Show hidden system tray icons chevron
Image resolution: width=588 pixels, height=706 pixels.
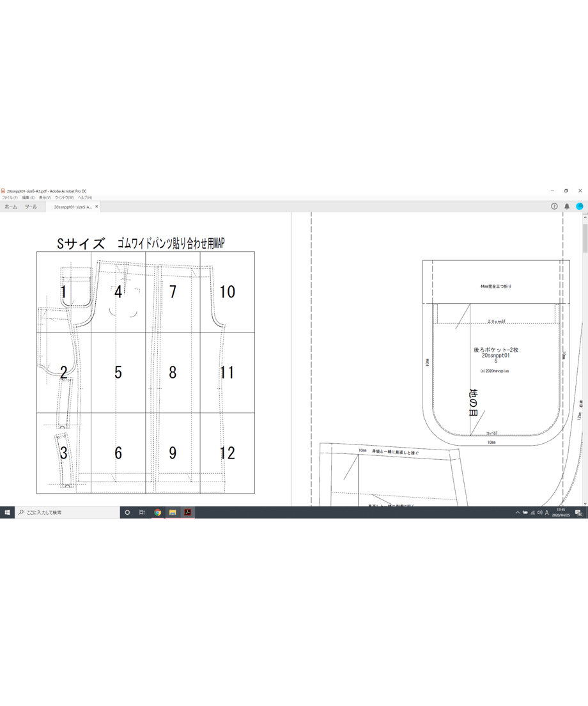coord(517,512)
